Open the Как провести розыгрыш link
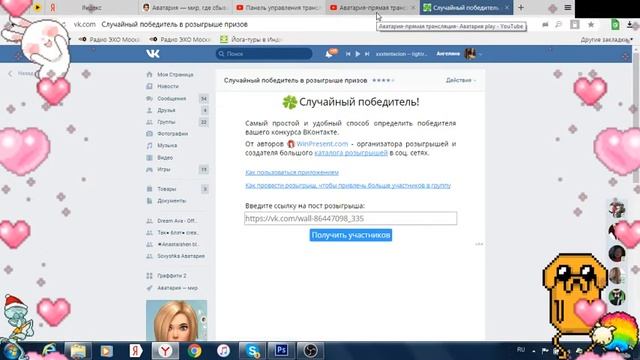Viewport: 640px width, 360px height. pyautogui.click(x=348, y=185)
